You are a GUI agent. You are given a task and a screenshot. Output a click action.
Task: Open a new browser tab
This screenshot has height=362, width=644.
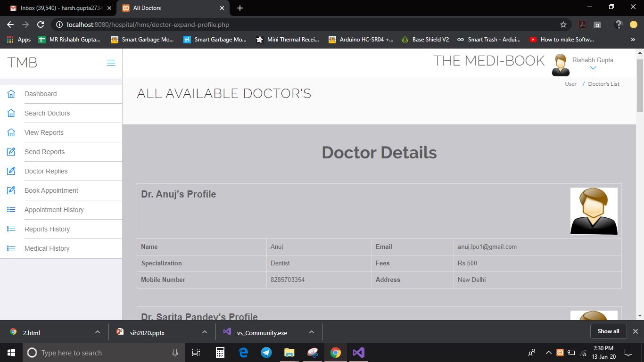coord(240,8)
